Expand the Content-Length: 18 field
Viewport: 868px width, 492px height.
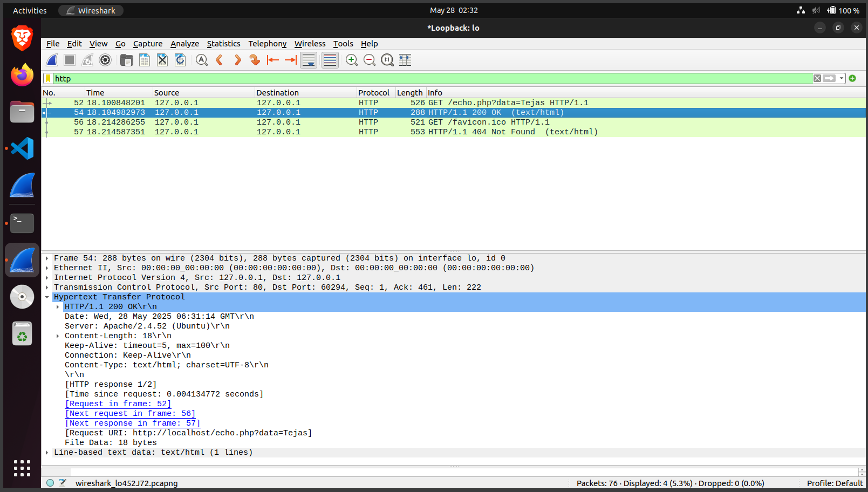(58, 336)
